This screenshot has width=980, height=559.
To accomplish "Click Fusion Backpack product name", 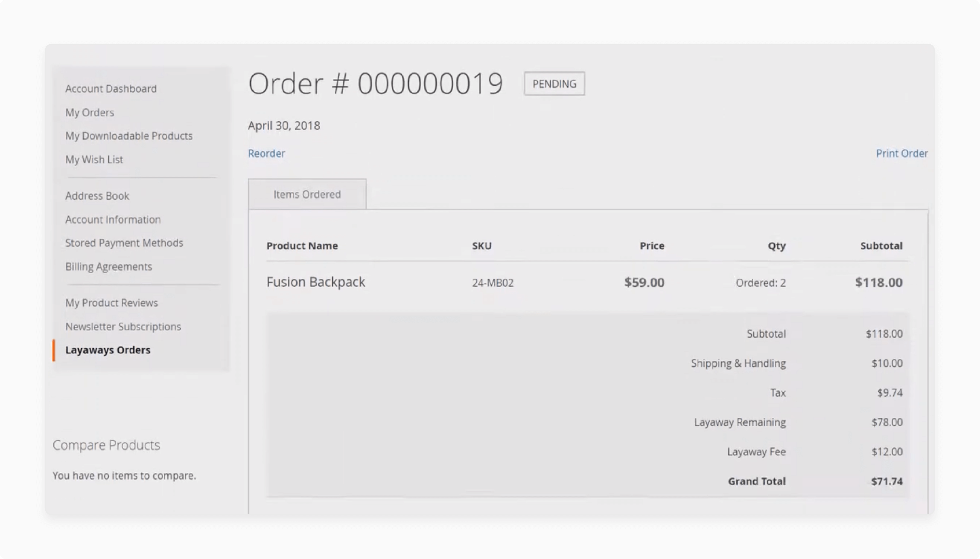I will click(316, 282).
